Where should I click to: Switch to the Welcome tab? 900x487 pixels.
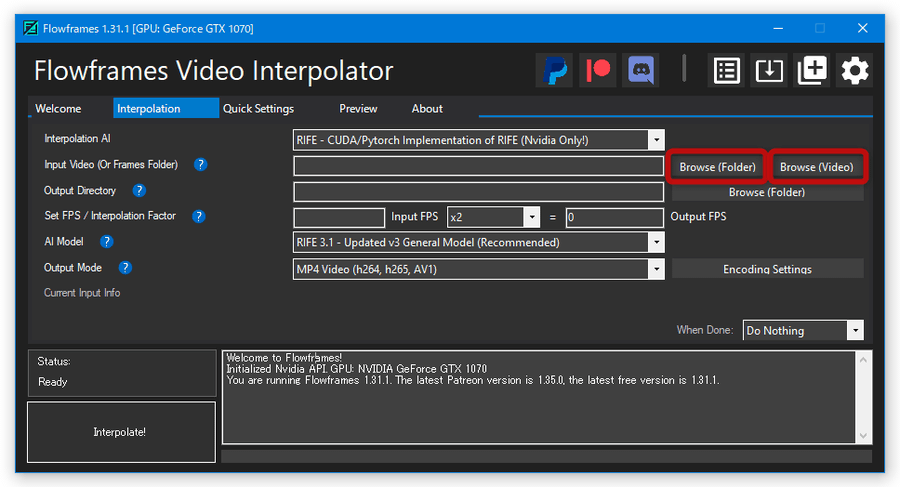coord(58,109)
